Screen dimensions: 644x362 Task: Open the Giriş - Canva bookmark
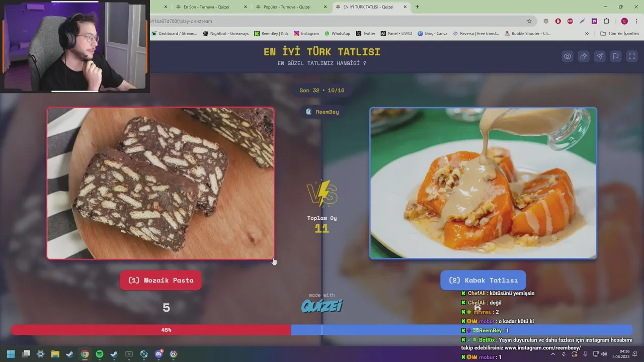click(432, 34)
